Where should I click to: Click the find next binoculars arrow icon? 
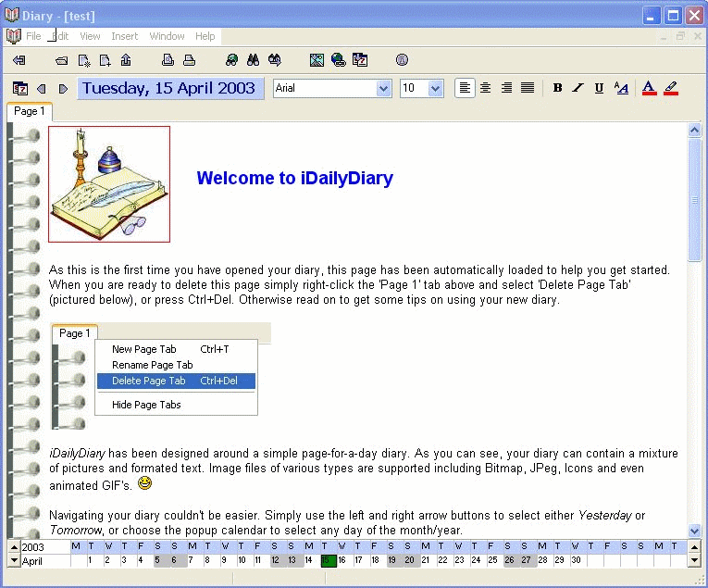(x=275, y=60)
